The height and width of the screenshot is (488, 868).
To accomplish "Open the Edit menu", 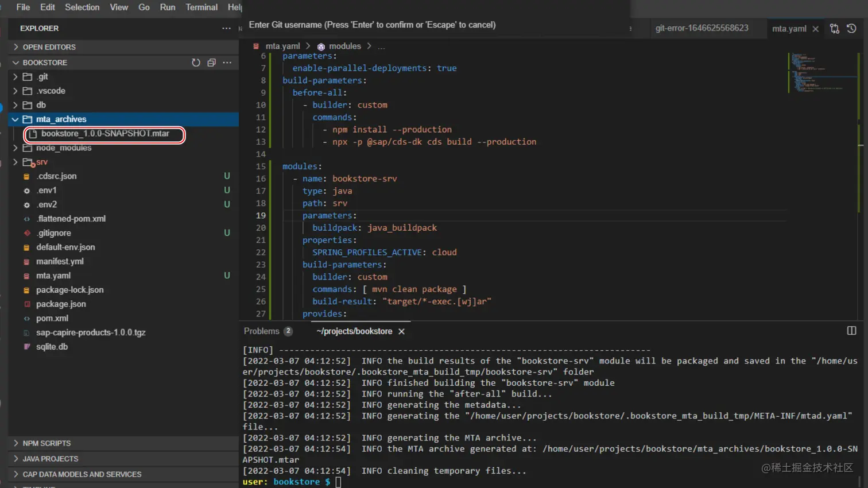I will point(48,7).
